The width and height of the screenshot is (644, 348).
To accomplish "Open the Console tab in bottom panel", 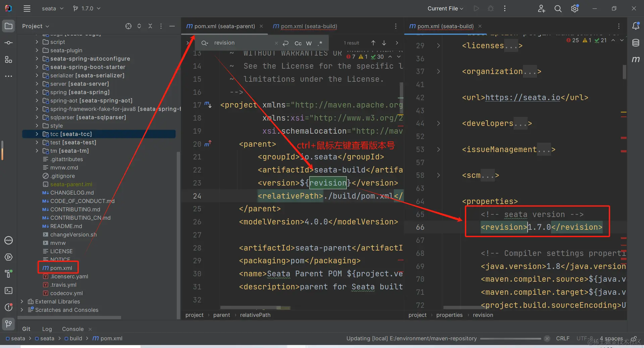I will (x=73, y=329).
